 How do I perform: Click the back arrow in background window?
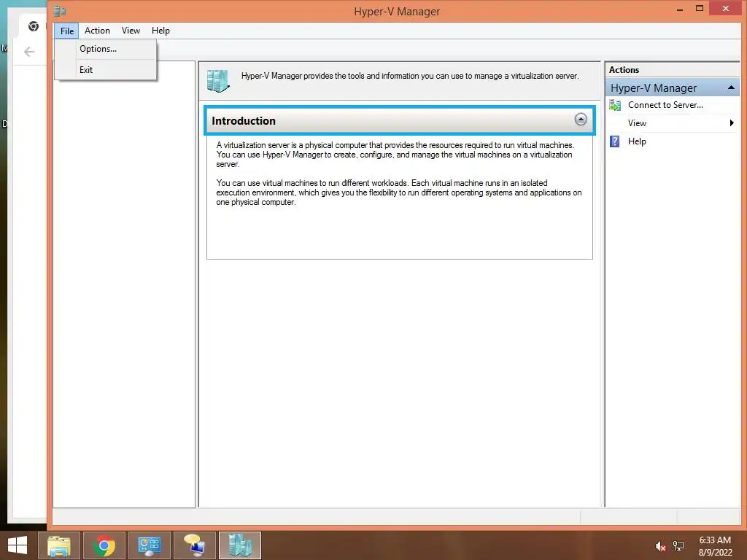(29, 52)
